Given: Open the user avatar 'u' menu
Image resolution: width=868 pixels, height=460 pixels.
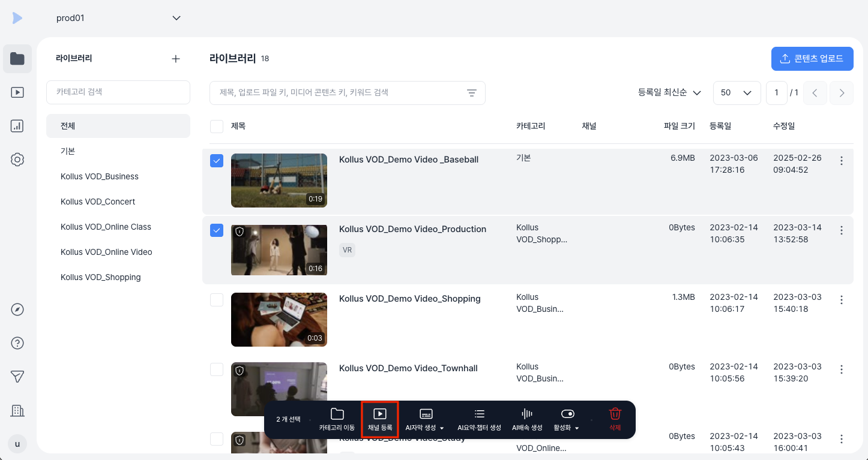Looking at the screenshot, I should coord(17,444).
